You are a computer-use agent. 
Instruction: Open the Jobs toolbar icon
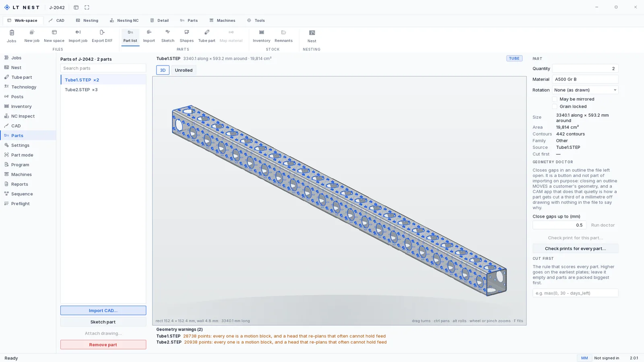coord(12,36)
